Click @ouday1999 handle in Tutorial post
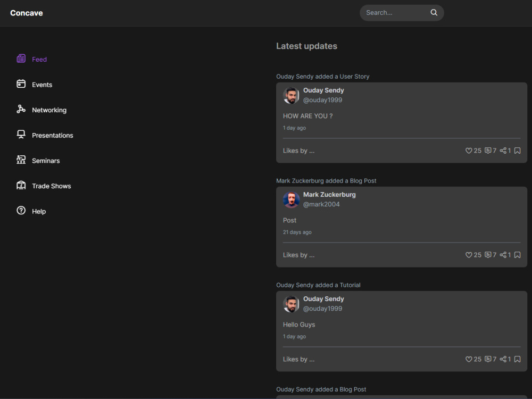532x399 pixels. (323, 309)
